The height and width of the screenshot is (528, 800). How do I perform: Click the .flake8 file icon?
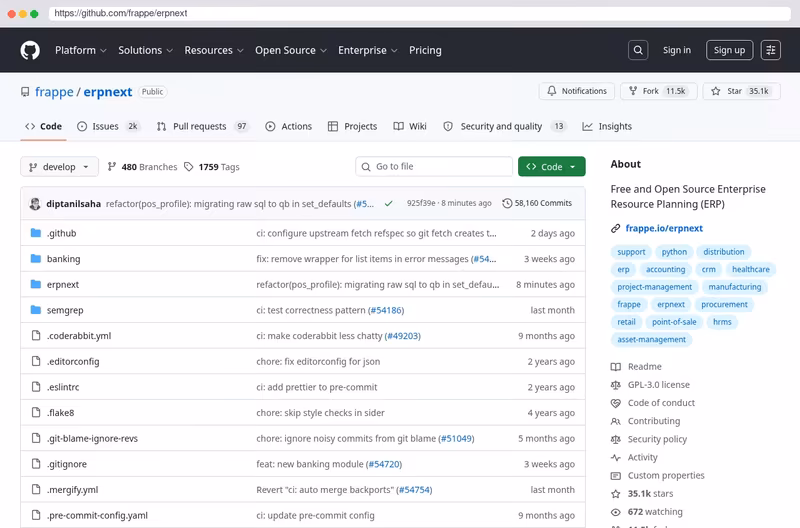pos(36,412)
